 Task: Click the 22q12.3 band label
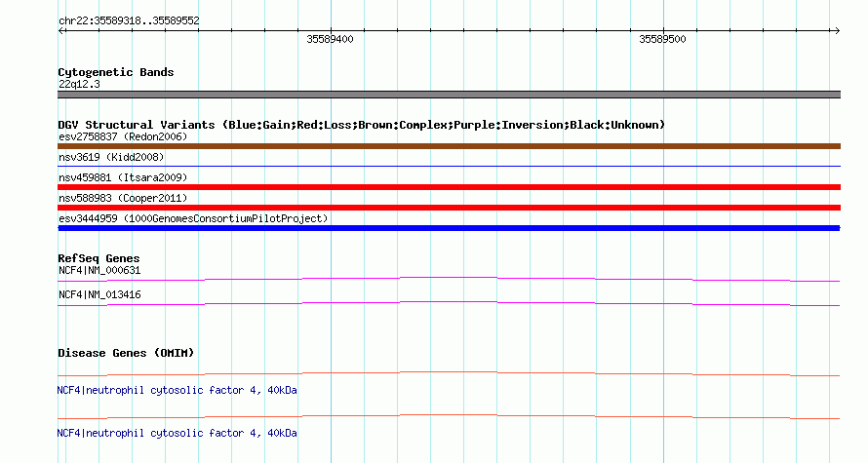[x=79, y=84]
